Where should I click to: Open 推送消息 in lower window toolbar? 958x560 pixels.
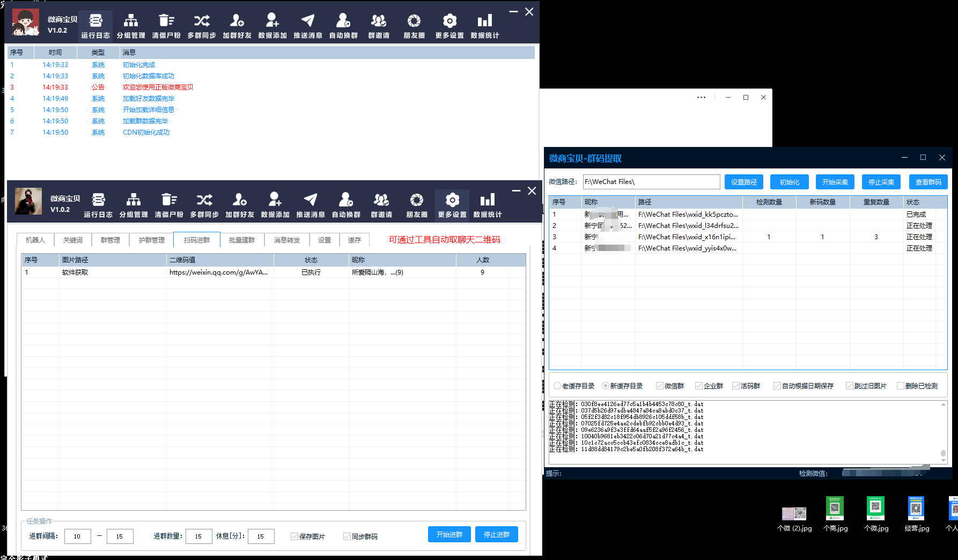click(x=311, y=205)
